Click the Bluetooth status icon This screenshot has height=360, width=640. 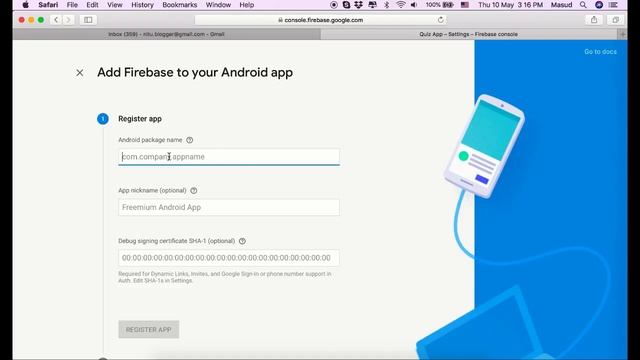tap(386, 5)
